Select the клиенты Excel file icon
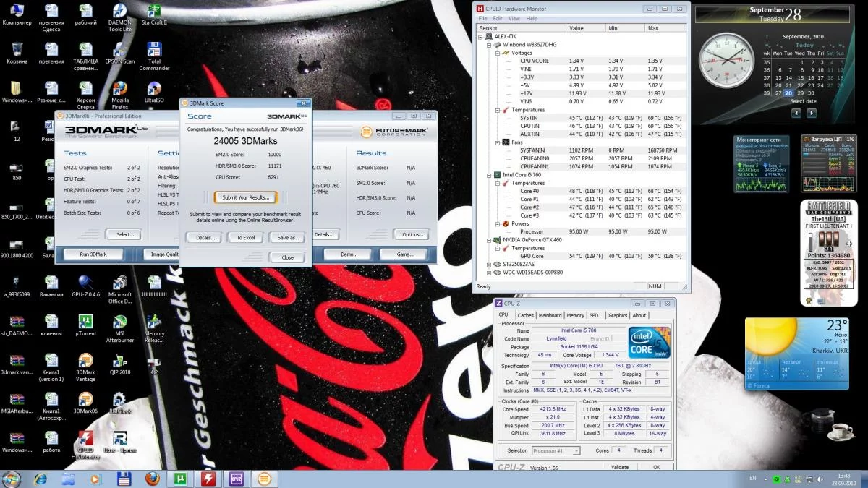 point(51,325)
